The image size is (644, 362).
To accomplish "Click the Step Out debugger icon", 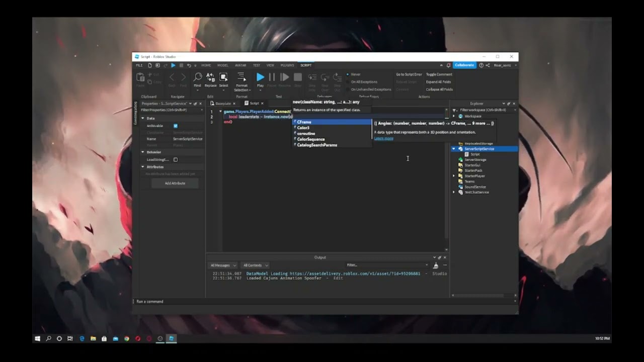I will [x=338, y=77].
